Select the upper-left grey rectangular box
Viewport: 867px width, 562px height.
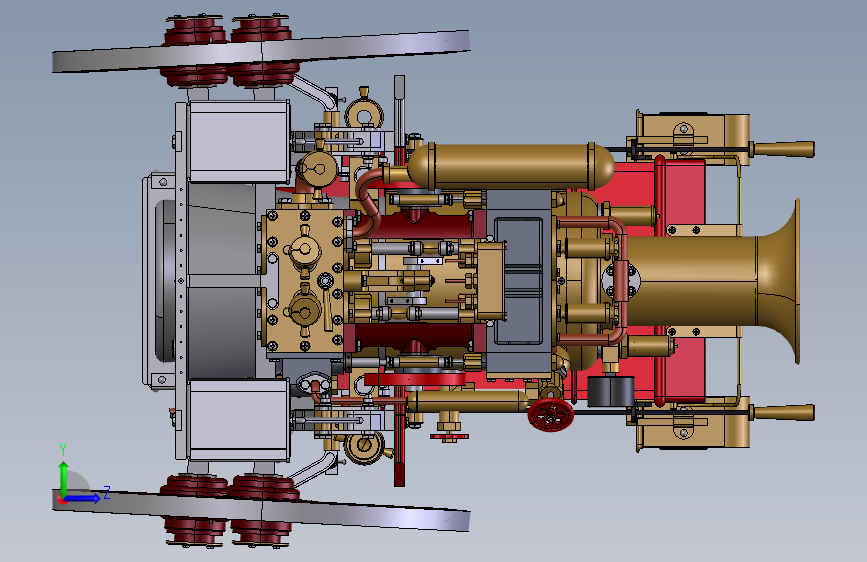pos(239,142)
